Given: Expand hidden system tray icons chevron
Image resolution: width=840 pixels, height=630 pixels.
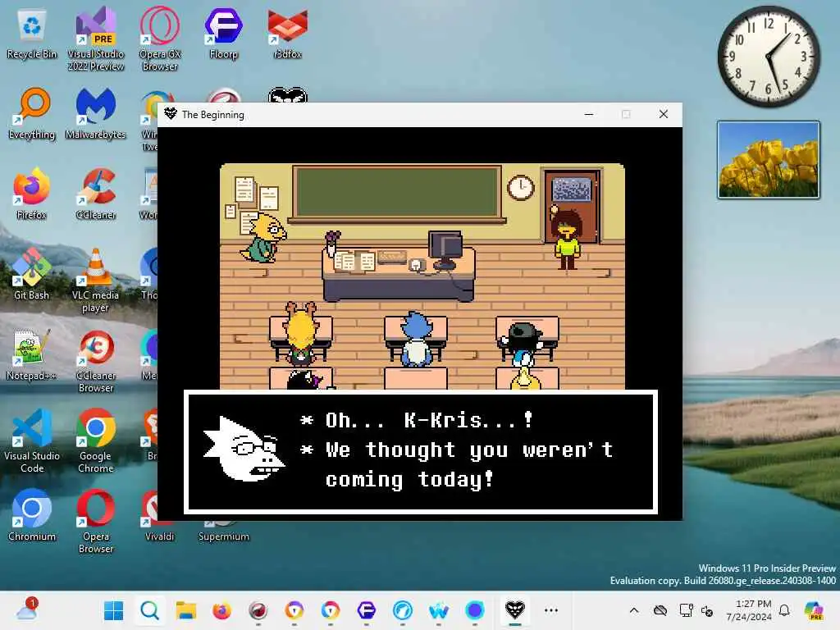Looking at the screenshot, I should click(x=634, y=610).
